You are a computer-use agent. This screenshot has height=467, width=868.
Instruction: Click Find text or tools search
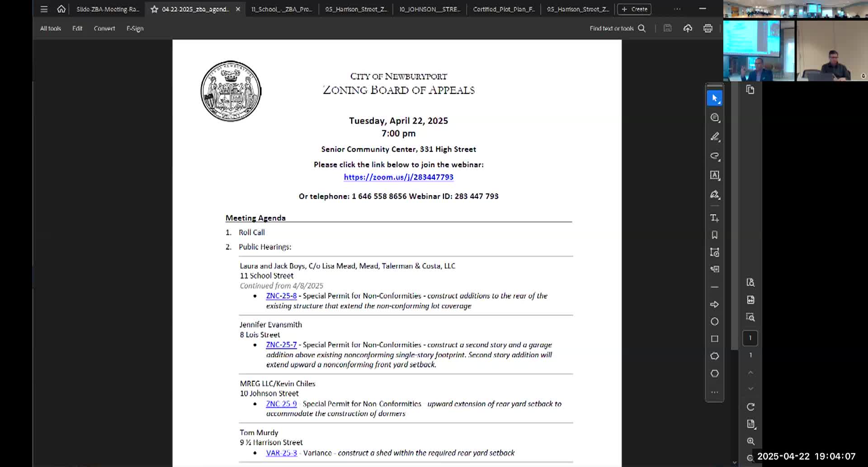(618, 28)
